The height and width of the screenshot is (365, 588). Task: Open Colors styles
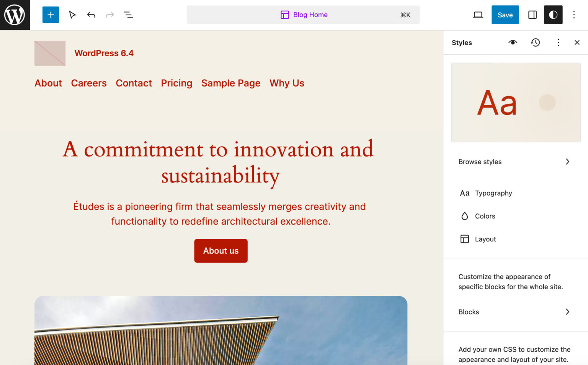click(485, 216)
